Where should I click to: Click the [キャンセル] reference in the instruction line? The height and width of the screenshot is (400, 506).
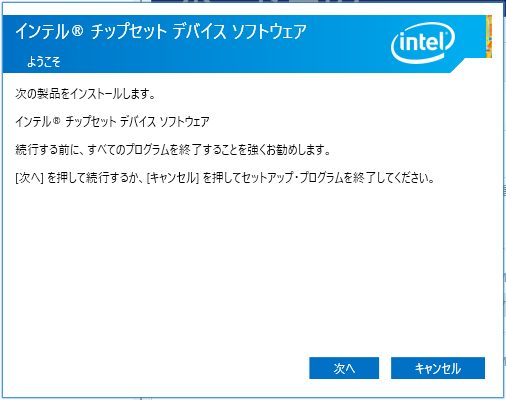pos(173,178)
